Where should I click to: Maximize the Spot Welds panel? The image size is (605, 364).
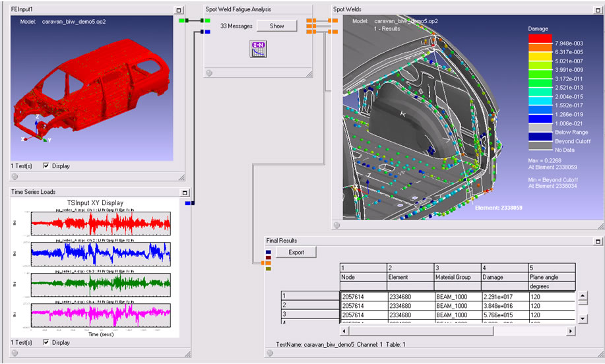pos(598,10)
